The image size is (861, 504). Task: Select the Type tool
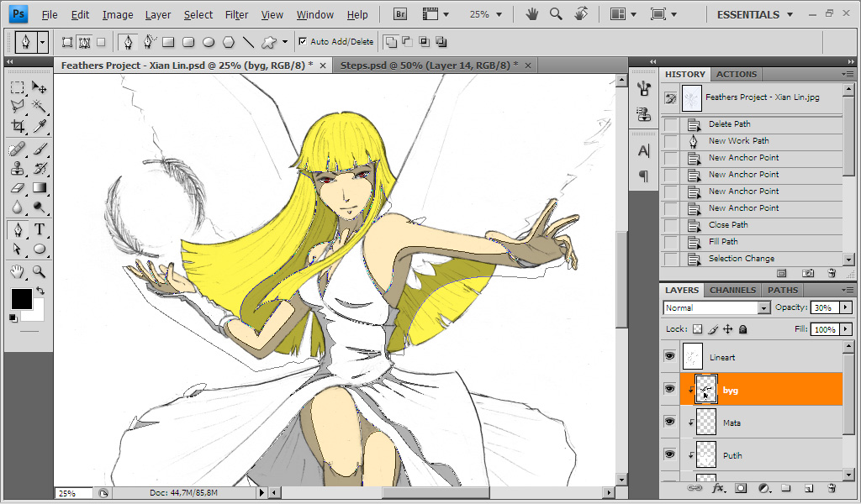pos(39,229)
